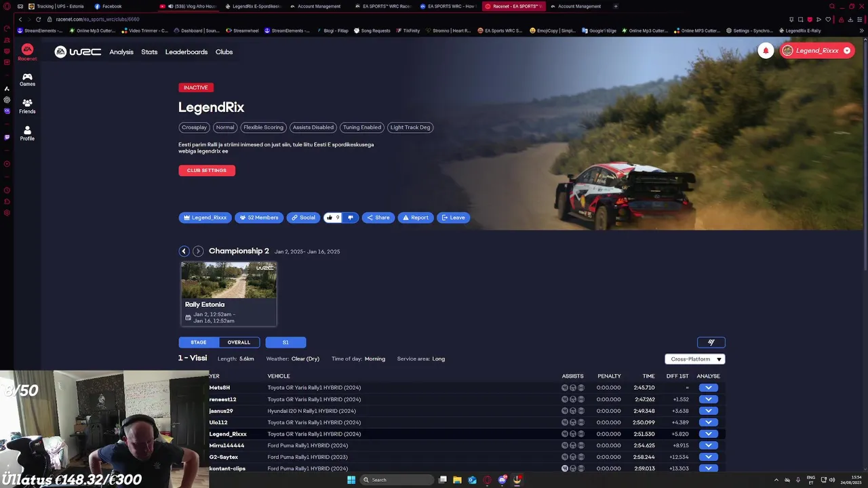Click the Social button
The width and height of the screenshot is (868, 488).
point(303,218)
